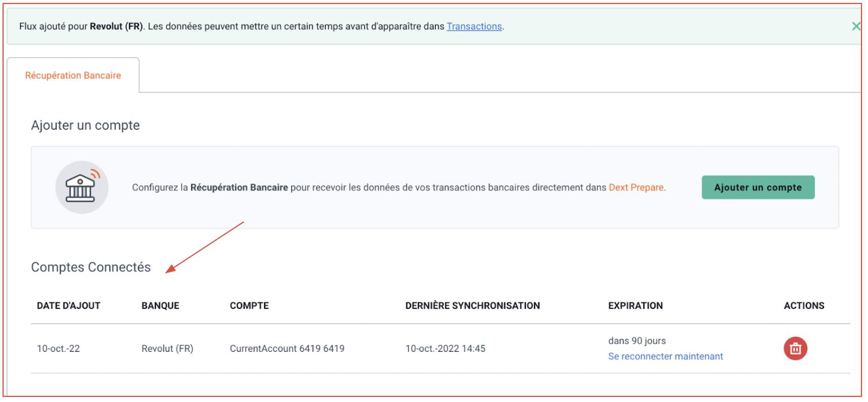Dismiss the Revolut flux added notification
868x402 pixels.
tap(856, 26)
